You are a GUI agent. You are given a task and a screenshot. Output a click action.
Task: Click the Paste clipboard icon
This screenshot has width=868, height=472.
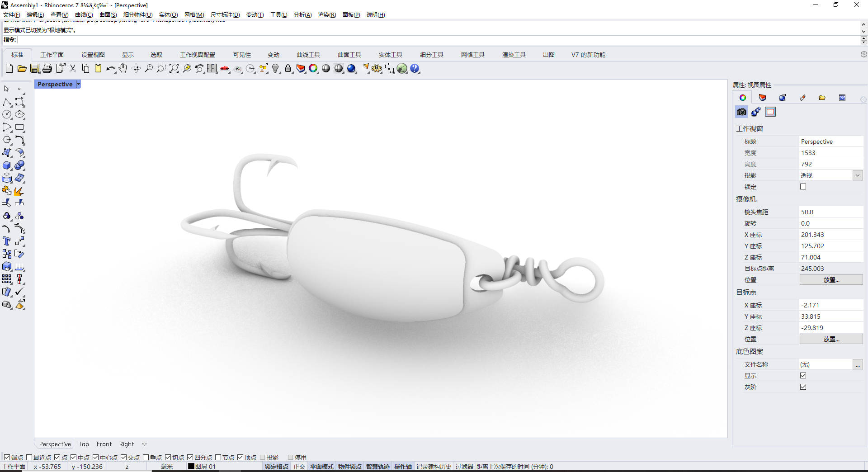[x=98, y=69]
